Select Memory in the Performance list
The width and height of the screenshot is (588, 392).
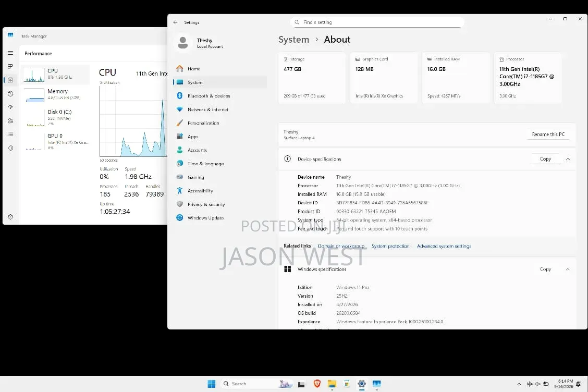click(x=56, y=94)
